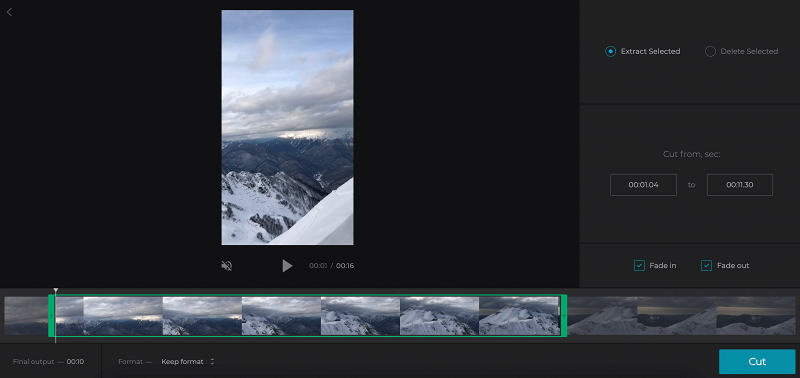
Task: Click the 00:01 / 00:16 time display
Action: (332, 266)
